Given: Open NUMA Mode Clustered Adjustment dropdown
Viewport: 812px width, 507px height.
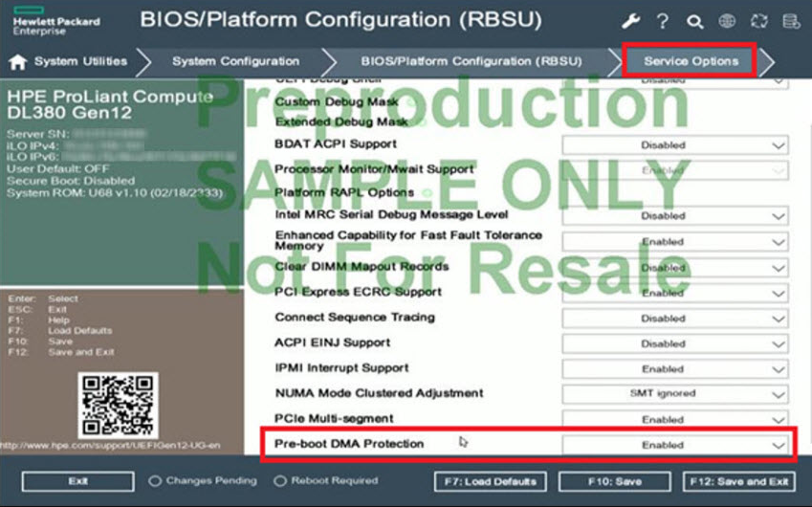Looking at the screenshot, I should click(675, 393).
